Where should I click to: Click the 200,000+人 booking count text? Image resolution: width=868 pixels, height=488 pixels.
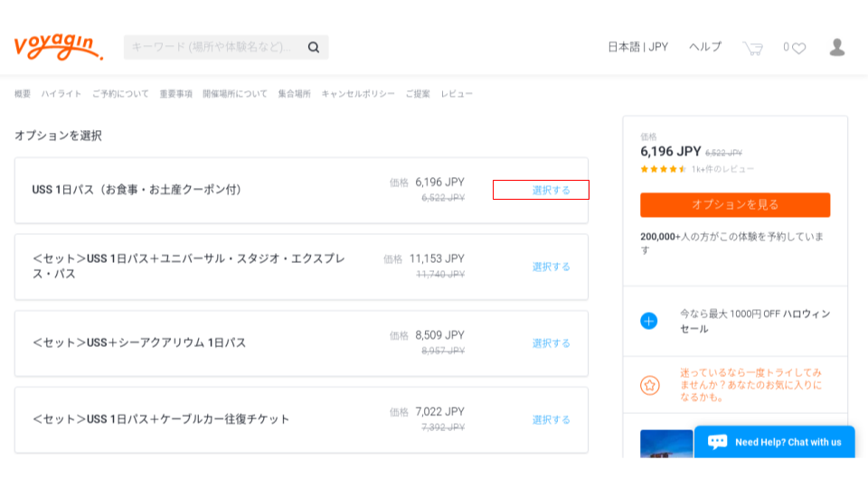click(731, 243)
